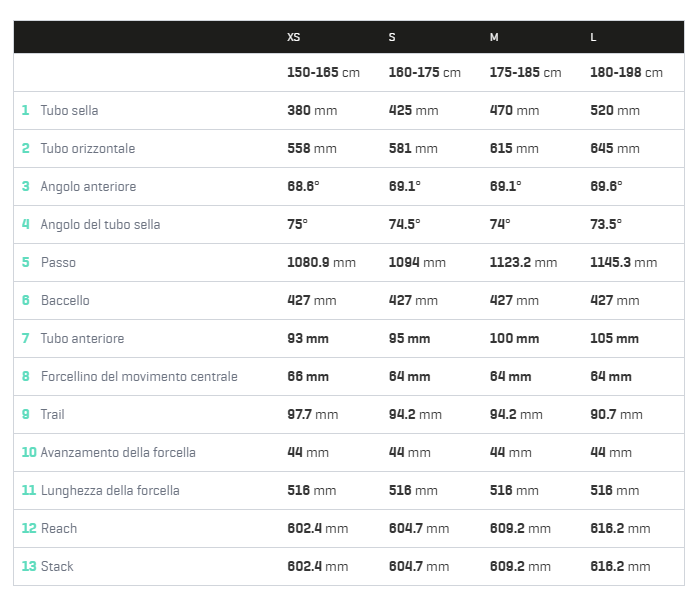Select the S size column header
The height and width of the screenshot is (596, 694).
tap(392, 37)
